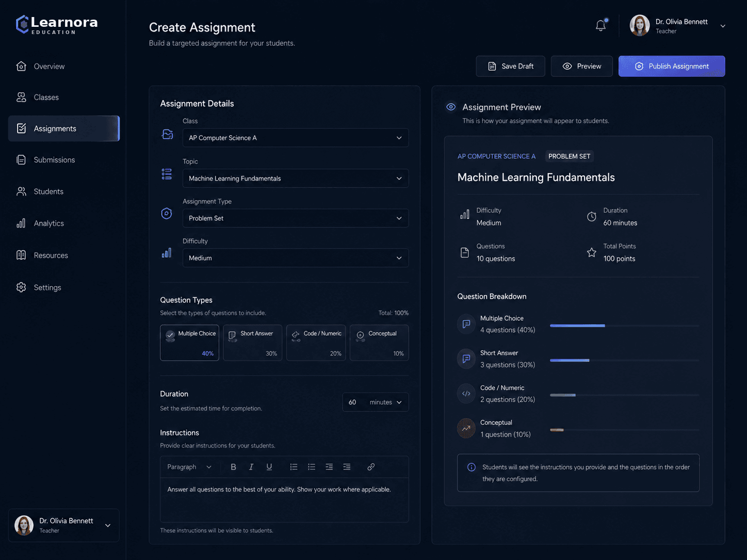This screenshot has width=747, height=560.
Task: Click Publish Assignment
Action: 672,66
